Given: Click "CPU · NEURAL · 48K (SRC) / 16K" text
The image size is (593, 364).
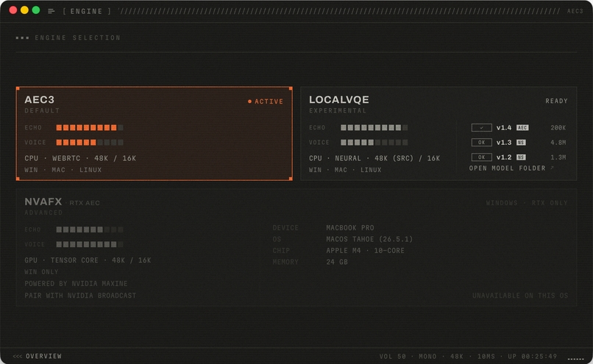Looking at the screenshot, I should pos(374,158).
